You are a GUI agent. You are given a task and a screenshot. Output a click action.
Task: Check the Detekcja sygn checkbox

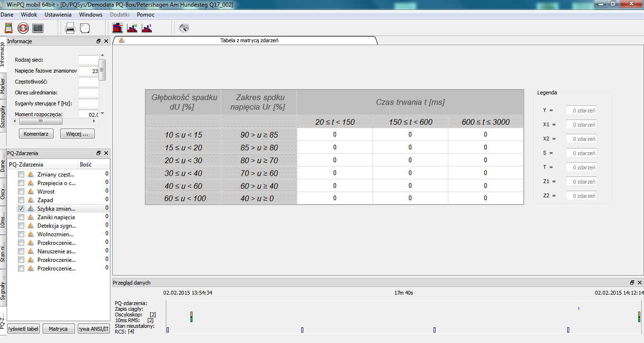point(21,226)
